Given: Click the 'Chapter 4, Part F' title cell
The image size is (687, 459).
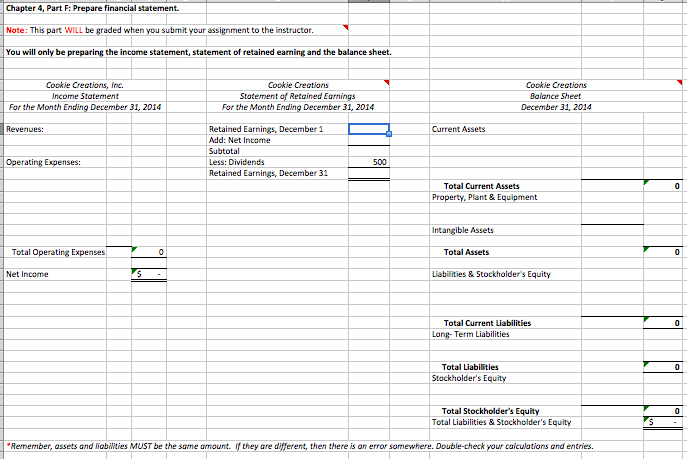Looking at the screenshot, I should pyautogui.click(x=92, y=8).
